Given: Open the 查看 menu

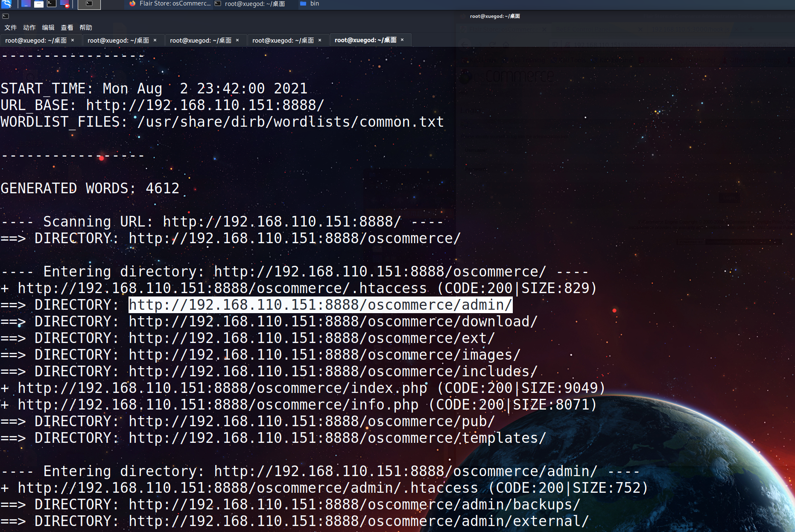Looking at the screenshot, I should point(67,28).
